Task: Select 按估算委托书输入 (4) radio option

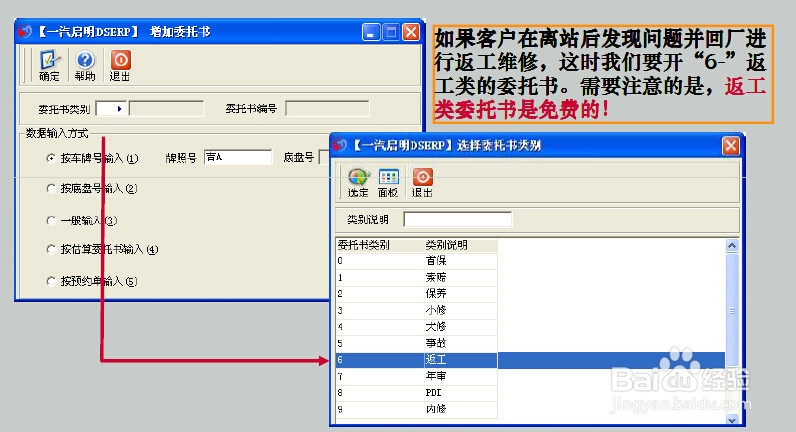Action: 51,249
